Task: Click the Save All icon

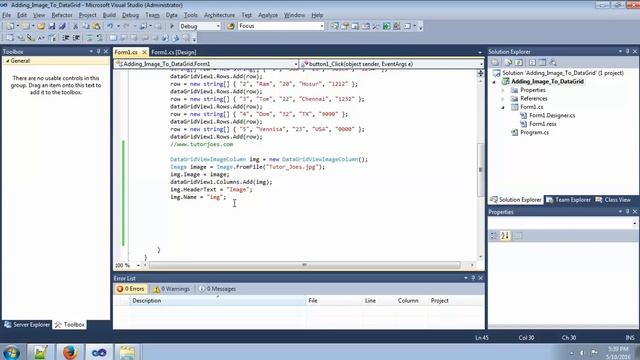Action: tap(62, 26)
